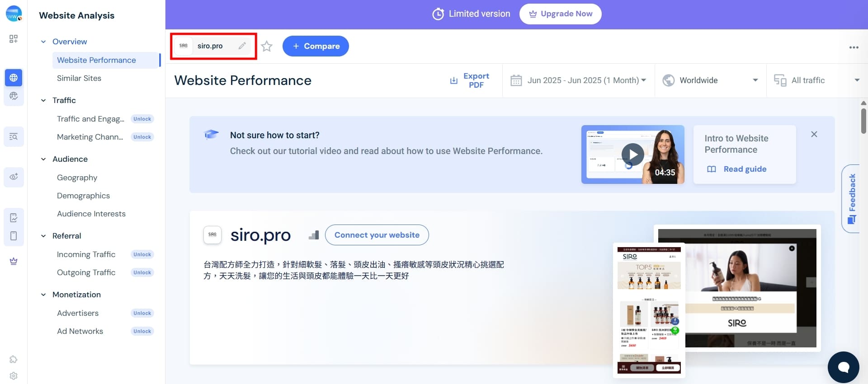Image resolution: width=868 pixels, height=384 pixels.
Task: Edit the siro.pro domain with the pencil icon
Action: (x=242, y=46)
